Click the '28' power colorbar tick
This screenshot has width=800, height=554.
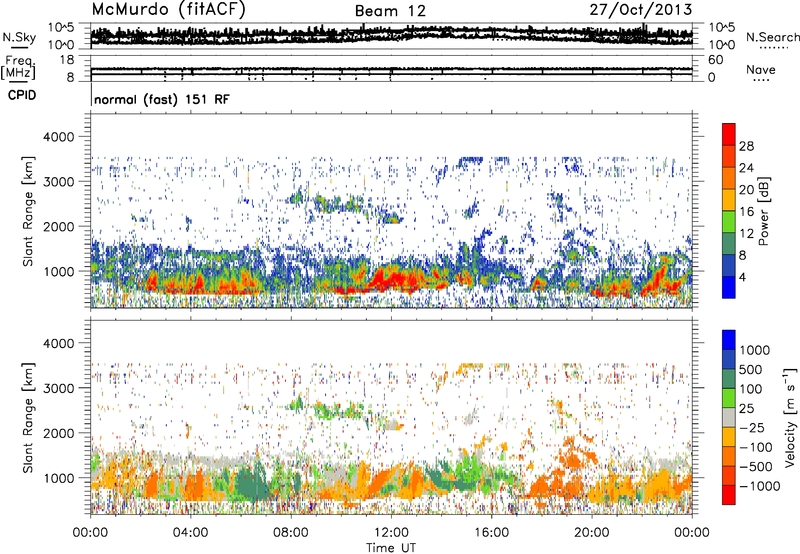click(746, 146)
